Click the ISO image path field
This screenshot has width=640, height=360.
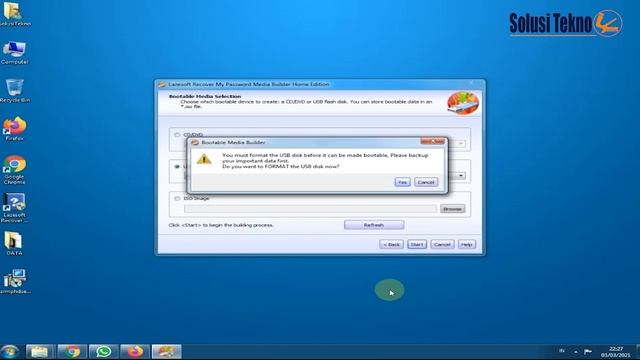coord(310,209)
